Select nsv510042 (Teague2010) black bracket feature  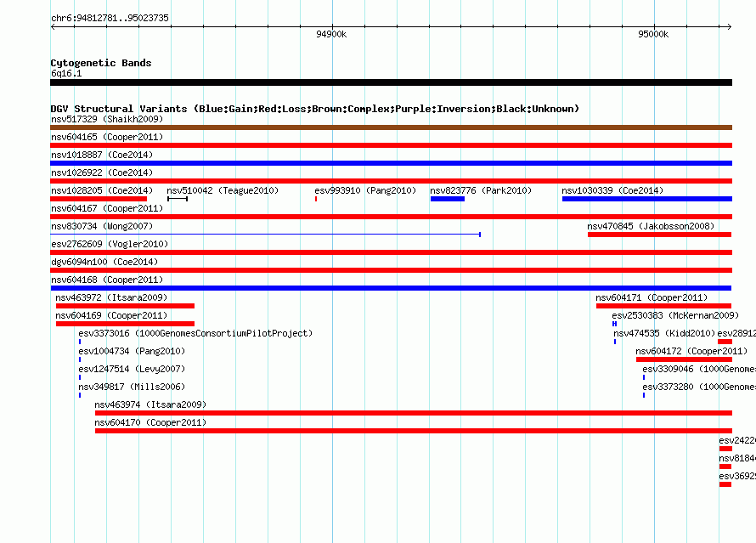click(x=178, y=199)
